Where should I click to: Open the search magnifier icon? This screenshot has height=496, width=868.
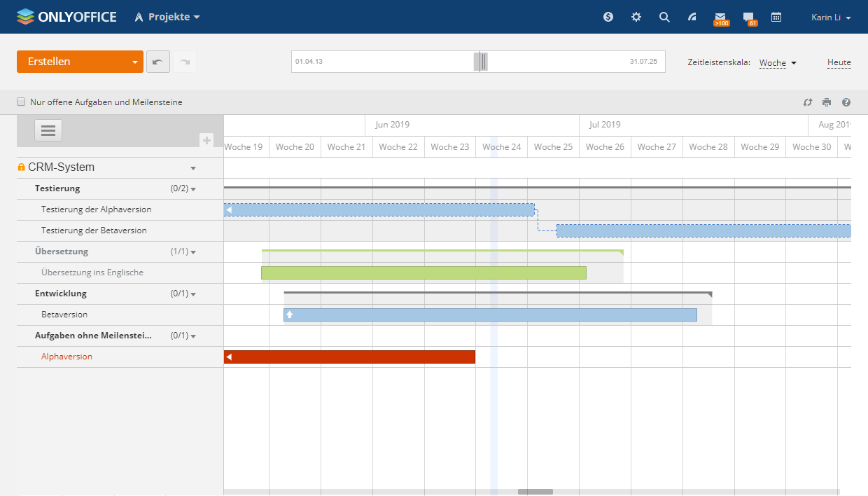pyautogui.click(x=664, y=17)
